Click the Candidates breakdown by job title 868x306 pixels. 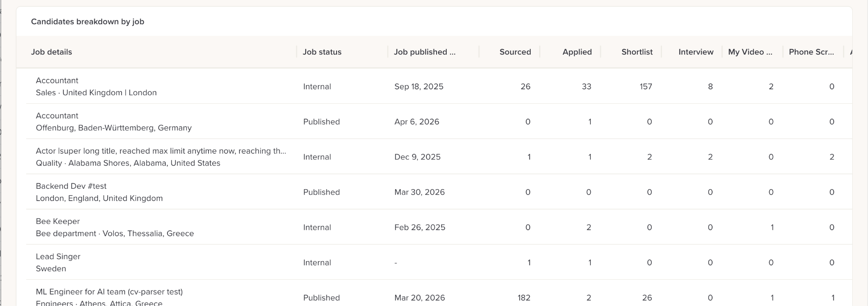tap(87, 22)
